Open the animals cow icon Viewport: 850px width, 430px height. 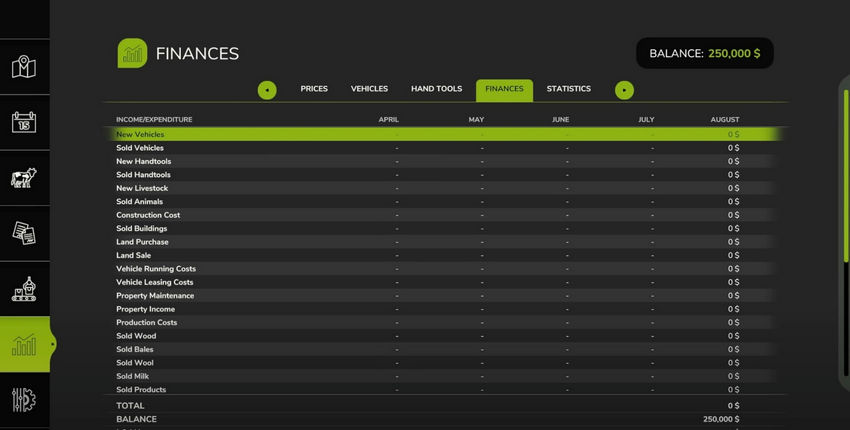point(24,178)
